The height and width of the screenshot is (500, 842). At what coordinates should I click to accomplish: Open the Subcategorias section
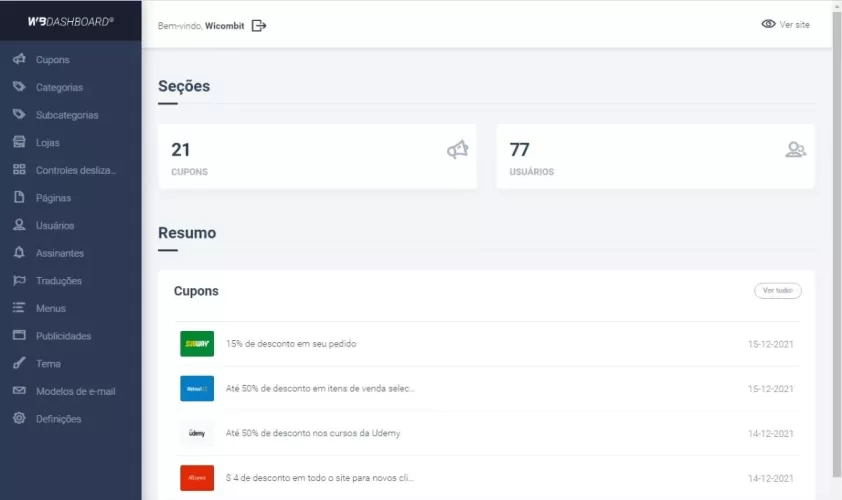click(67, 115)
